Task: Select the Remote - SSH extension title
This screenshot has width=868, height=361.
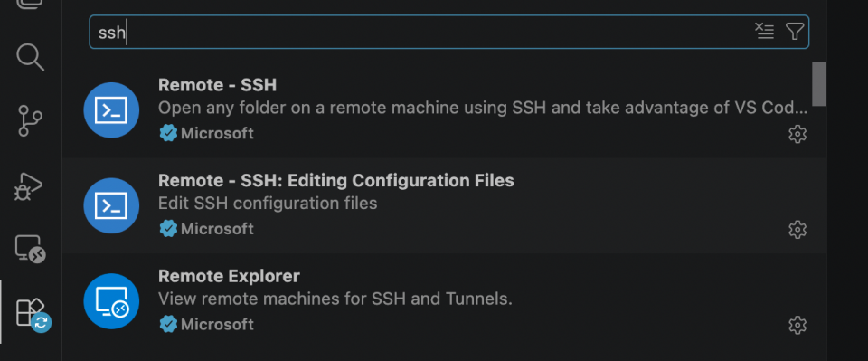Action: click(x=217, y=85)
